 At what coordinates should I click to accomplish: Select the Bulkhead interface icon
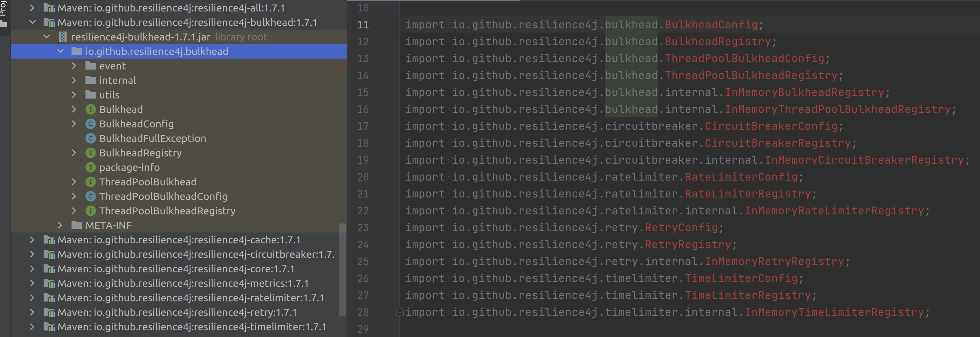(90, 109)
